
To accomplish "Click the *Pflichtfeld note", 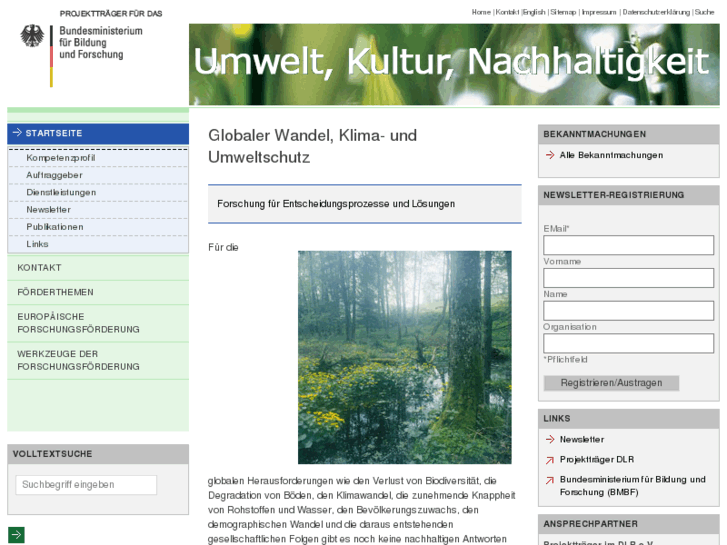I will coord(565,359).
